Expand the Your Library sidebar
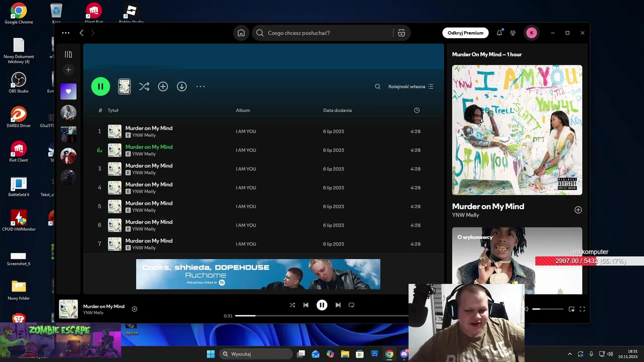This screenshot has height=362, width=644. click(x=68, y=54)
